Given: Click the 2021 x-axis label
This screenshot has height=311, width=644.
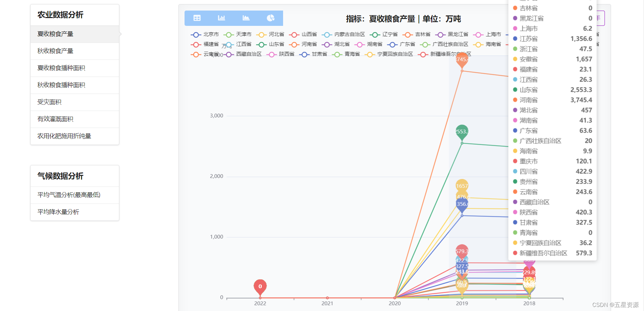Looking at the screenshot, I should [327, 303].
